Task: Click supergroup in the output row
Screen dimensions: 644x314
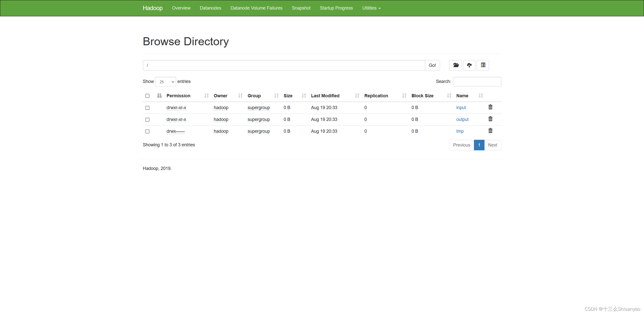Action: 259,119
